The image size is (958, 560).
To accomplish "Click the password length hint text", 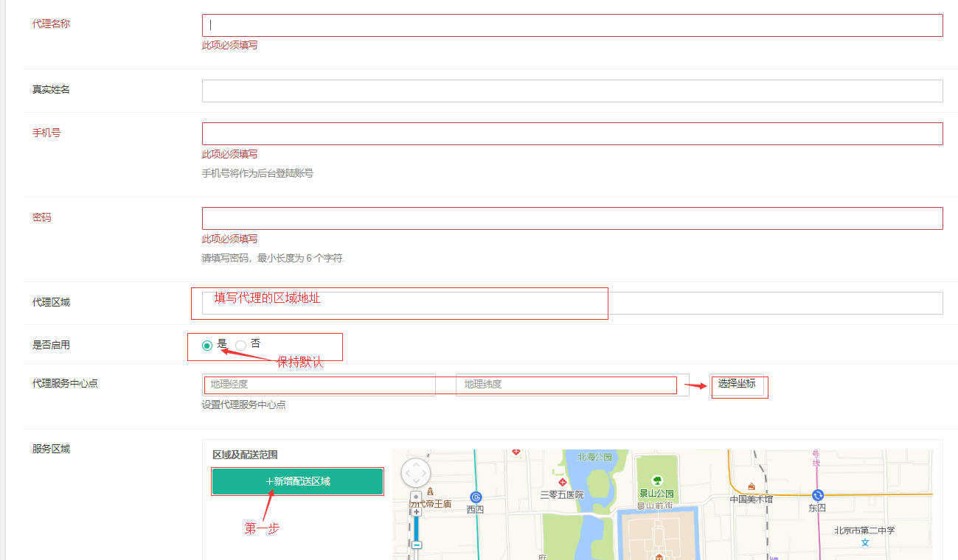I will [x=274, y=258].
